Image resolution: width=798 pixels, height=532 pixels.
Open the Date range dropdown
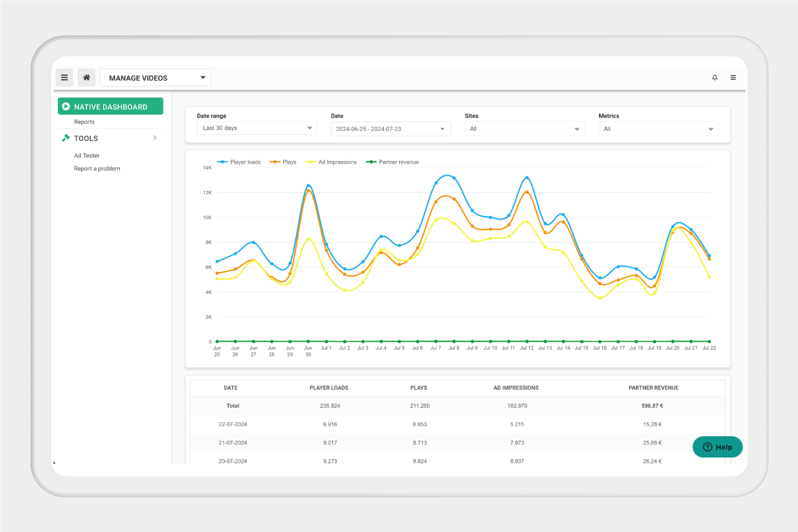click(257, 128)
